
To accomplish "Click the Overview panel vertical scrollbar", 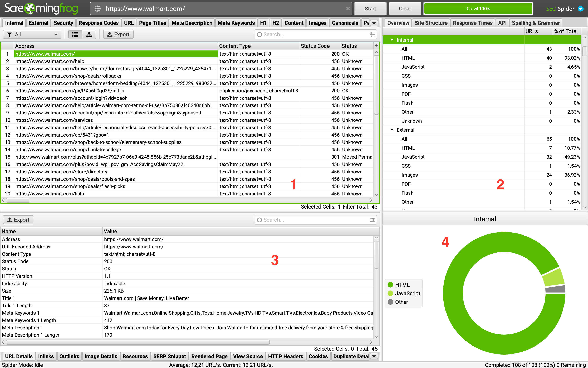I will pos(585,51).
